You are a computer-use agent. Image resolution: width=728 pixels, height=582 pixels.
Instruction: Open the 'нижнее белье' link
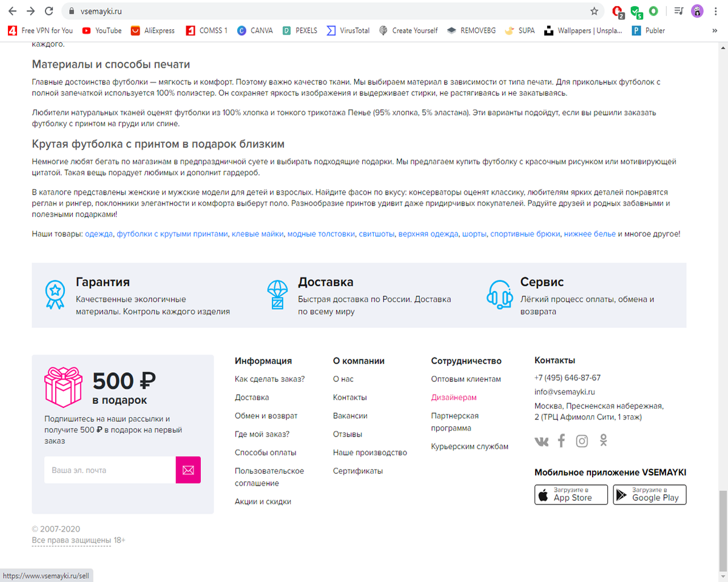pyautogui.click(x=590, y=233)
